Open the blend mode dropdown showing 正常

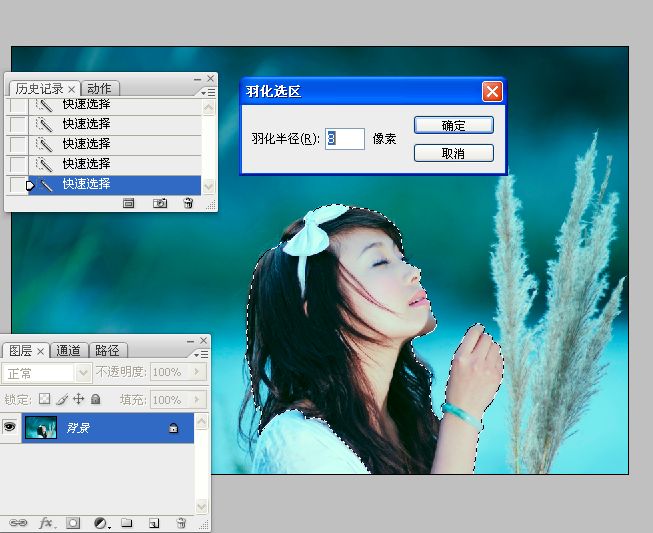click(x=48, y=372)
